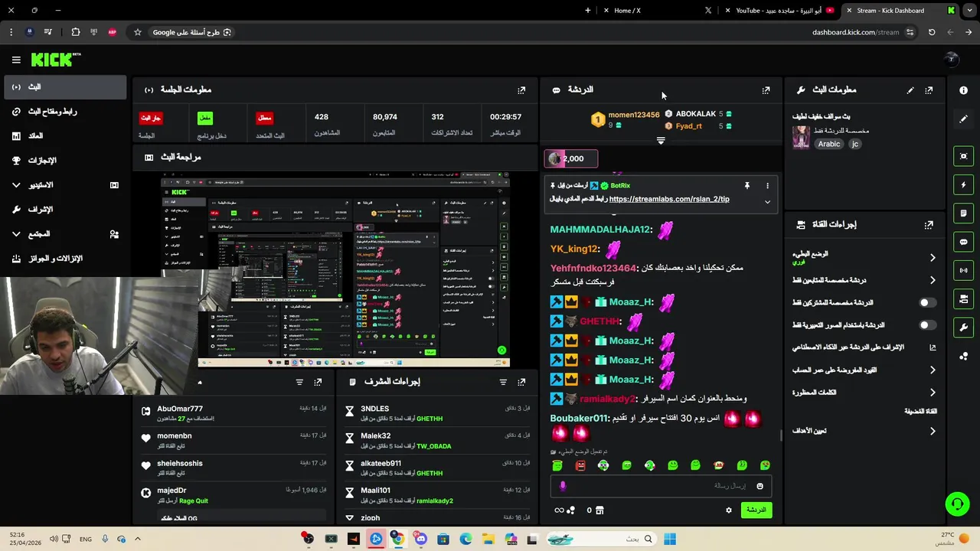Open filter for moderator actions list
Image resolution: width=980 pixels, height=551 pixels.
[503, 382]
